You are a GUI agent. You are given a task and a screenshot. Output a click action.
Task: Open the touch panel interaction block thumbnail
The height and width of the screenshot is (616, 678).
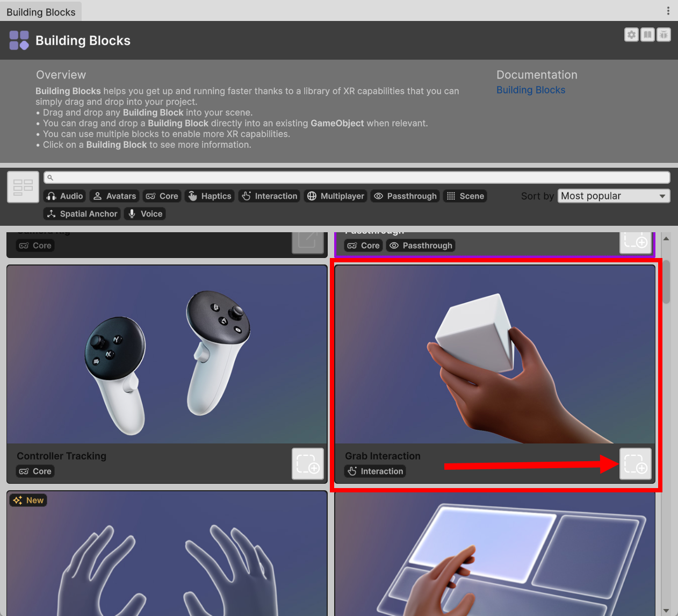pyautogui.click(x=495, y=554)
